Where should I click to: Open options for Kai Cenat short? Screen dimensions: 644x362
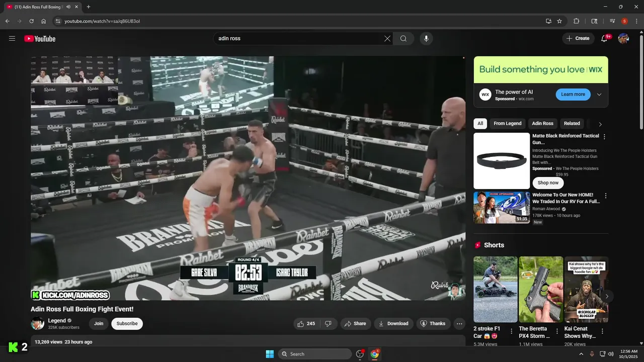click(x=603, y=331)
